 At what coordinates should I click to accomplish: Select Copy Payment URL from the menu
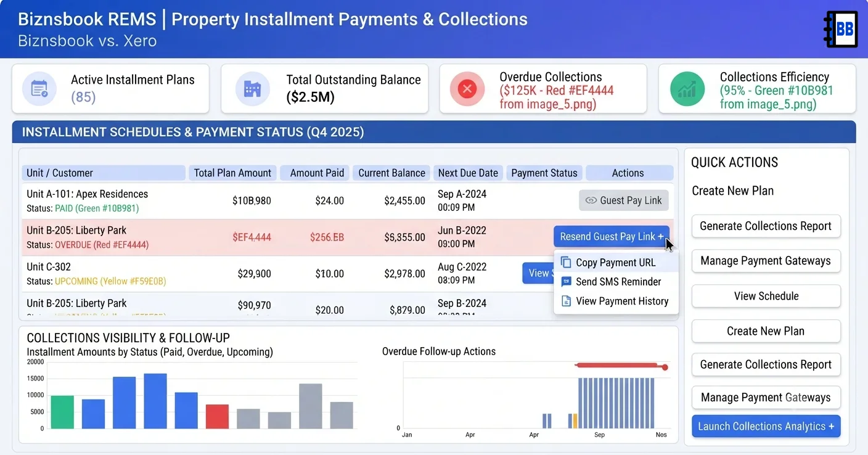coord(616,263)
